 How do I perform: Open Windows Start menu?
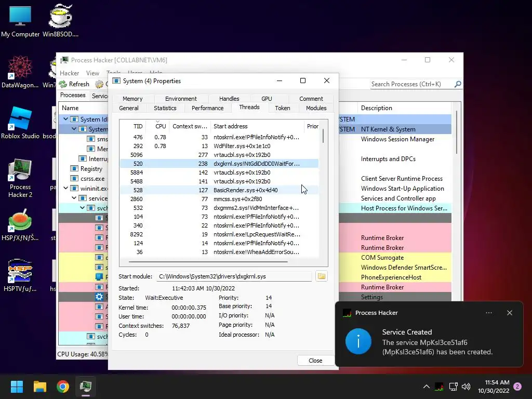tap(17, 387)
